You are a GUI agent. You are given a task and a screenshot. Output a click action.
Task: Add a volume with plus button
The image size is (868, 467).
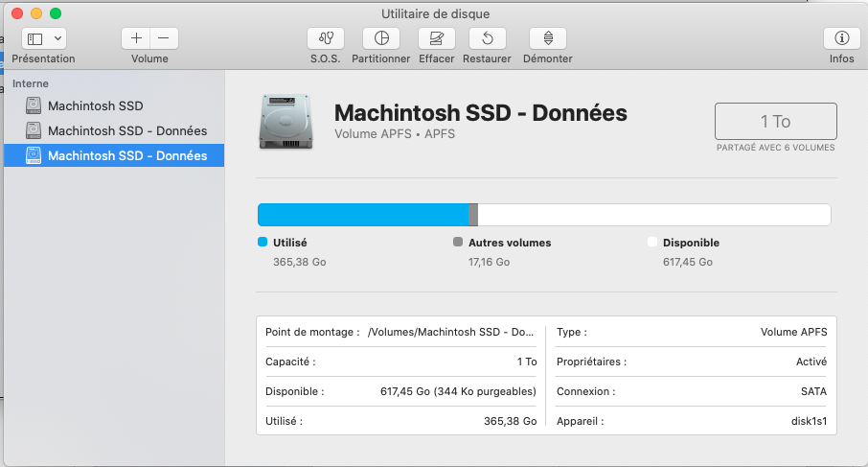click(136, 38)
